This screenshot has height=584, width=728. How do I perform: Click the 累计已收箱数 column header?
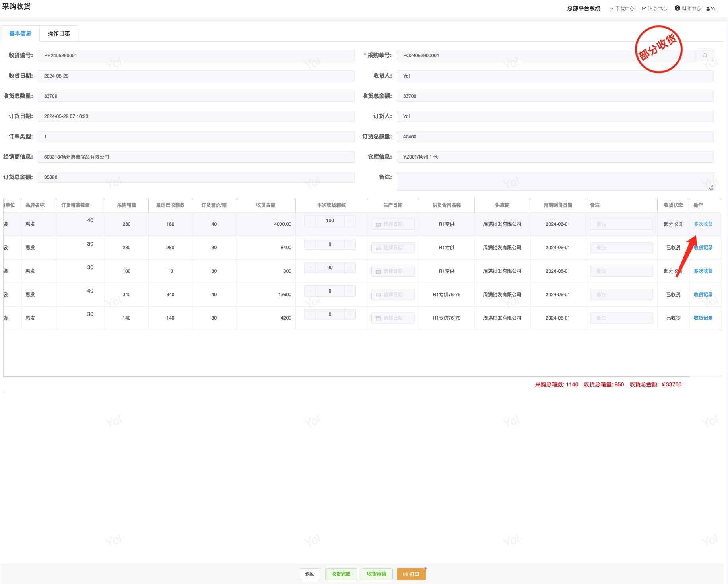[x=170, y=205]
